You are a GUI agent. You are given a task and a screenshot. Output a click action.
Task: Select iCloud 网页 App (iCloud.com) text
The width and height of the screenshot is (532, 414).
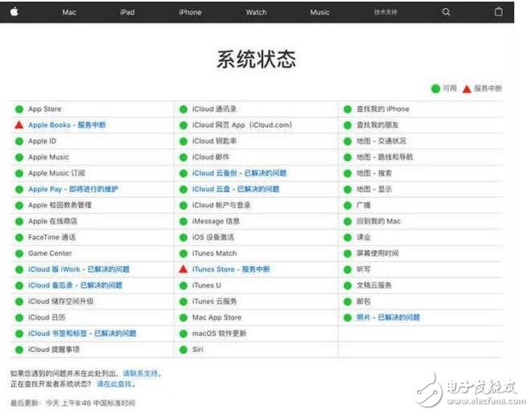(242, 125)
